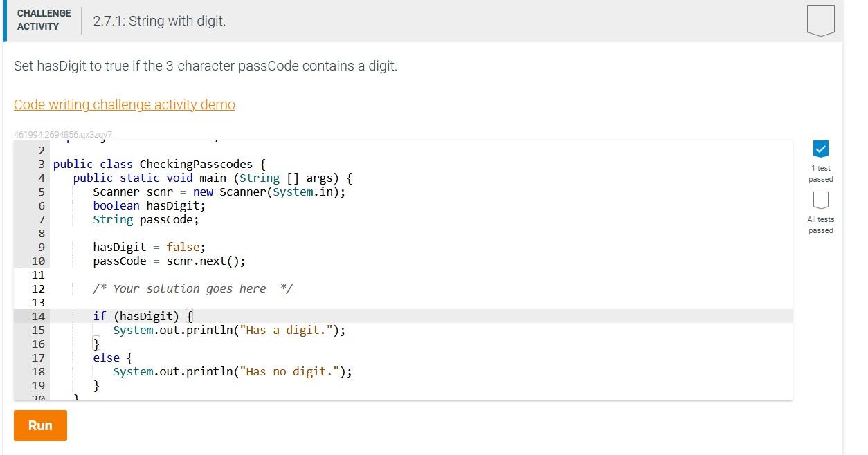This screenshot has height=455, width=868.
Task: Click line number 12 in the gutter
Action: coord(38,288)
